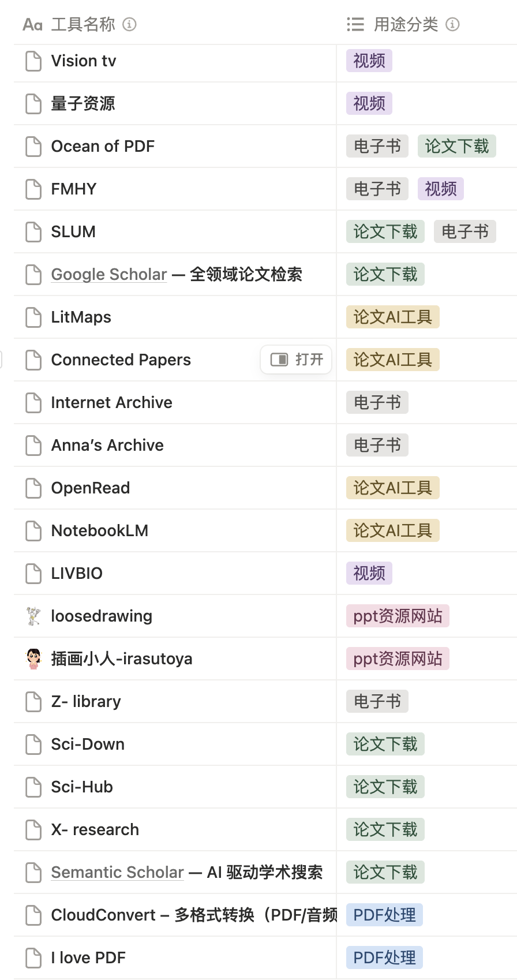The height and width of the screenshot is (980, 517).
Task: Click the info icon beside 工具名称 header
Action: pyautogui.click(x=130, y=24)
